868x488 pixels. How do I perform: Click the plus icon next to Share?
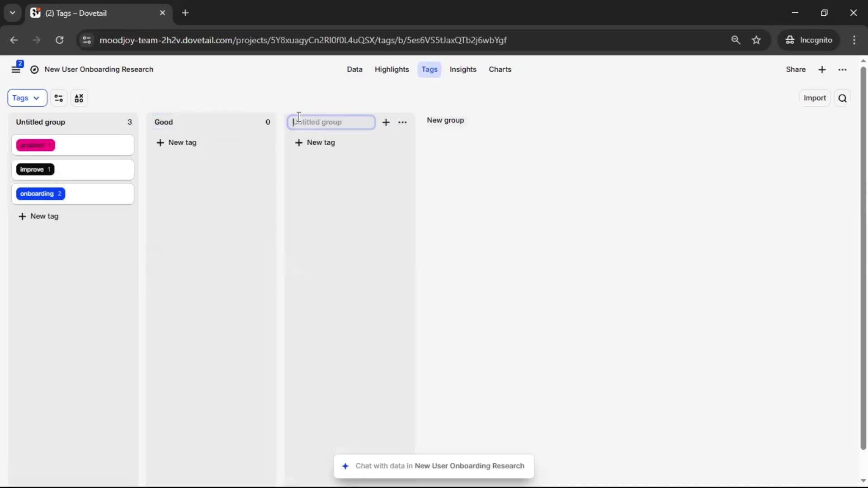(822, 70)
